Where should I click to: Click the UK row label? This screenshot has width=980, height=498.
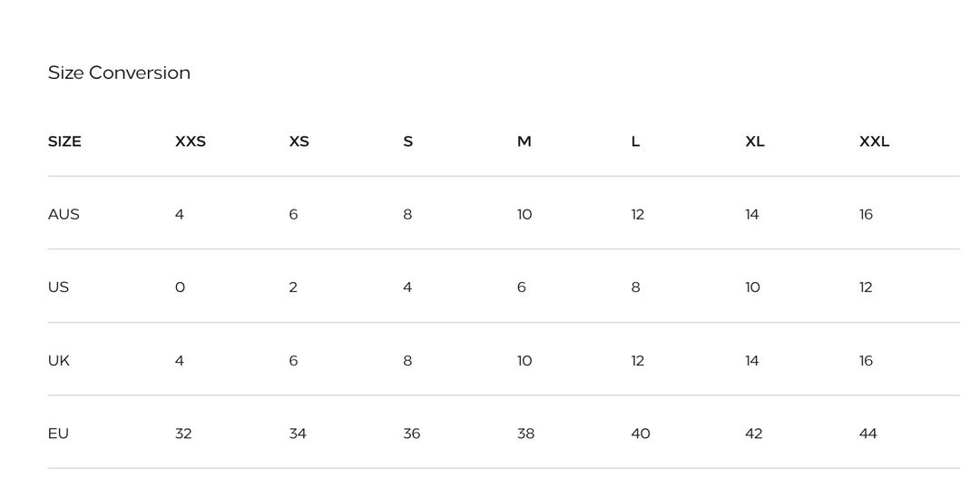click(58, 361)
